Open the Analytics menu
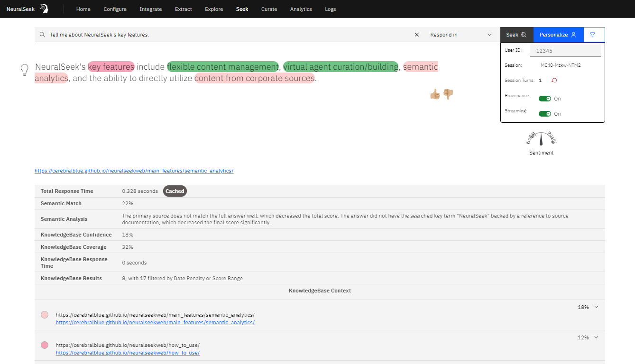The width and height of the screenshot is (635, 364). 301,9
